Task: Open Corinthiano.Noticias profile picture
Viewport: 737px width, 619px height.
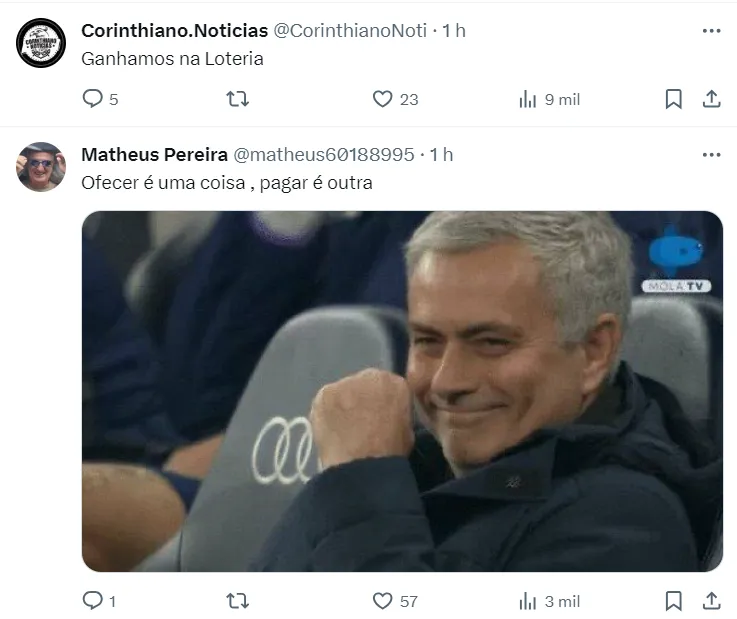Action: click(x=41, y=43)
